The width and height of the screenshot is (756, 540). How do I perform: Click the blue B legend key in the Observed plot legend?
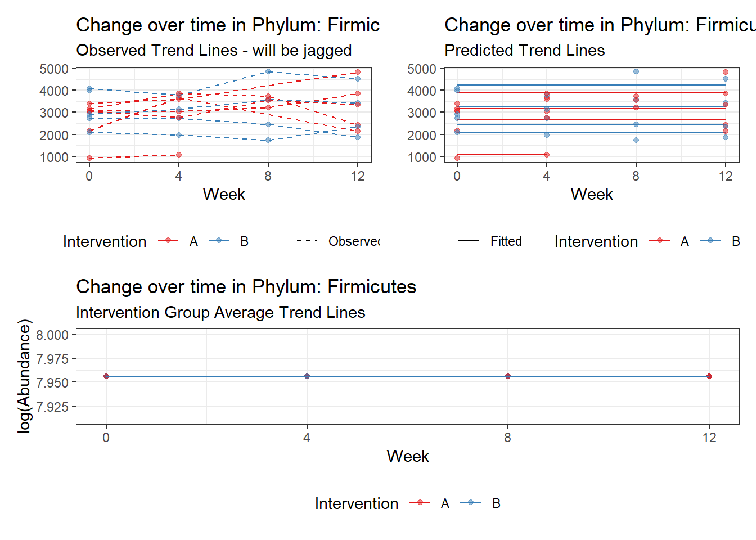(219, 241)
